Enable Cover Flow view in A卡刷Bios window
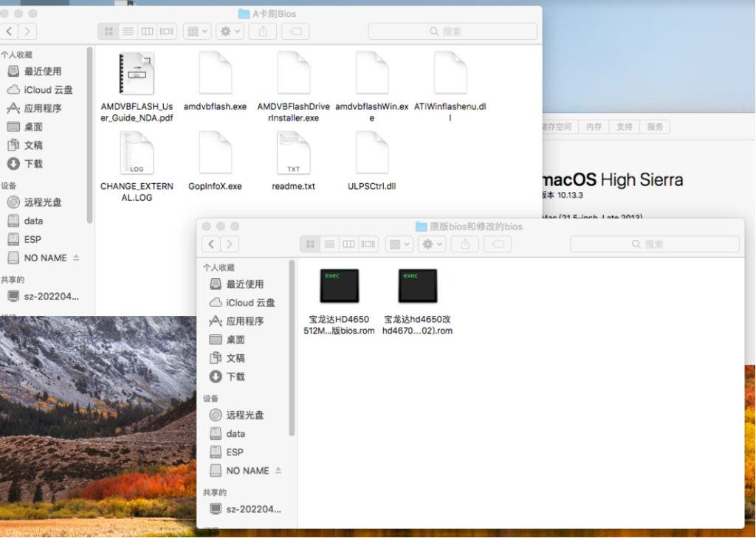Viewport: 756px width, 538px height. 167,32
